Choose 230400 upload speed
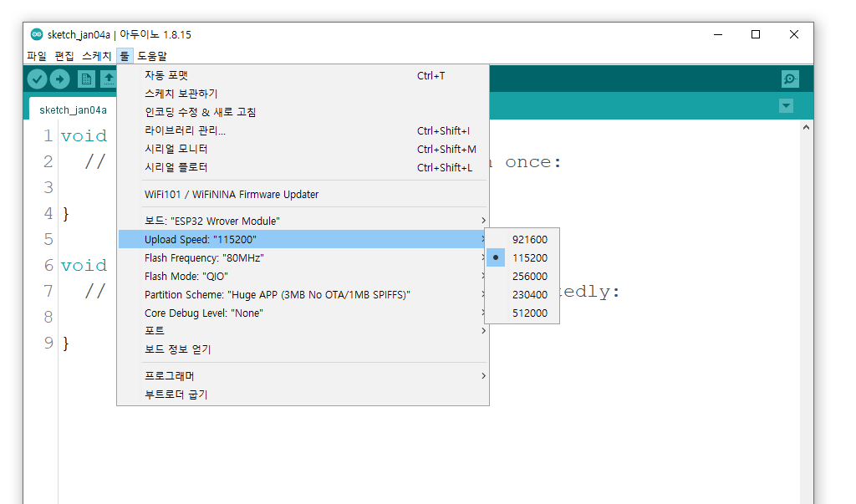856x504 pixels. point(522,294)
